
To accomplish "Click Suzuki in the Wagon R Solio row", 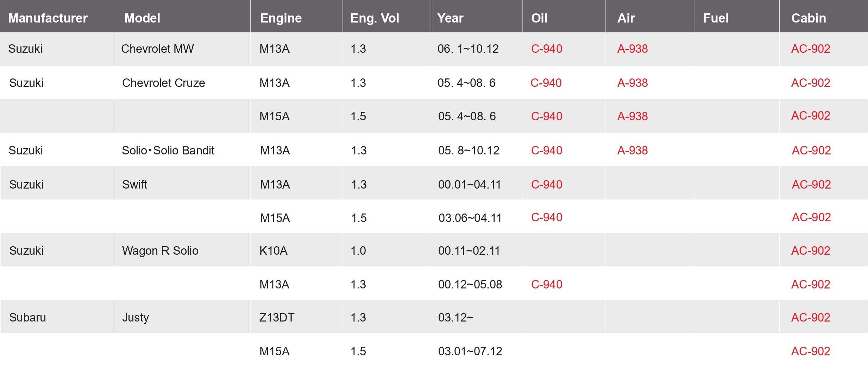I will pos(26,250).
